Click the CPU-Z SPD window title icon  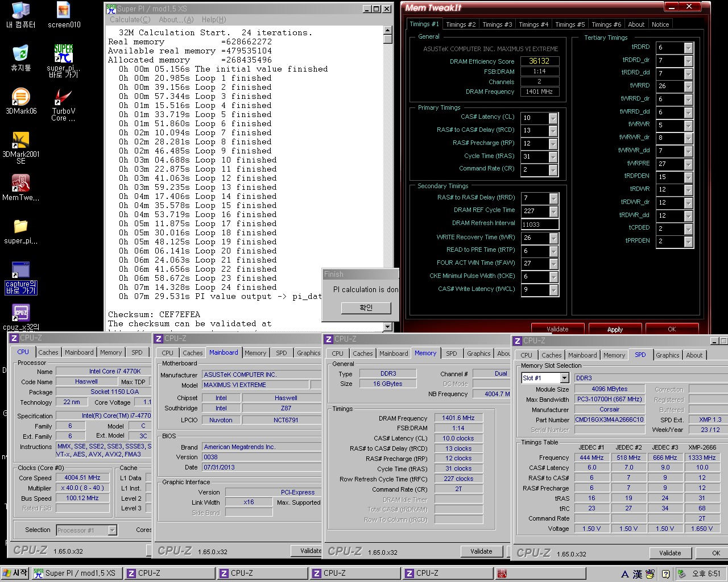click(517, 341)
